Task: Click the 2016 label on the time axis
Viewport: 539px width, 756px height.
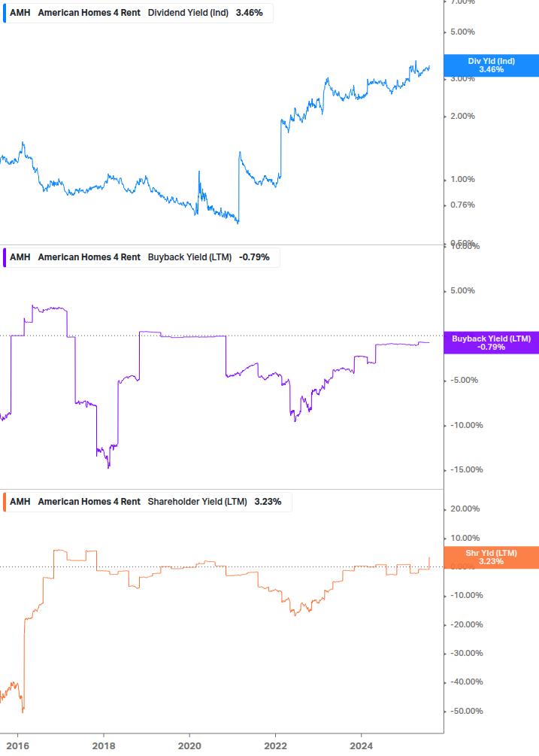Action: click(x=18, y=746)
